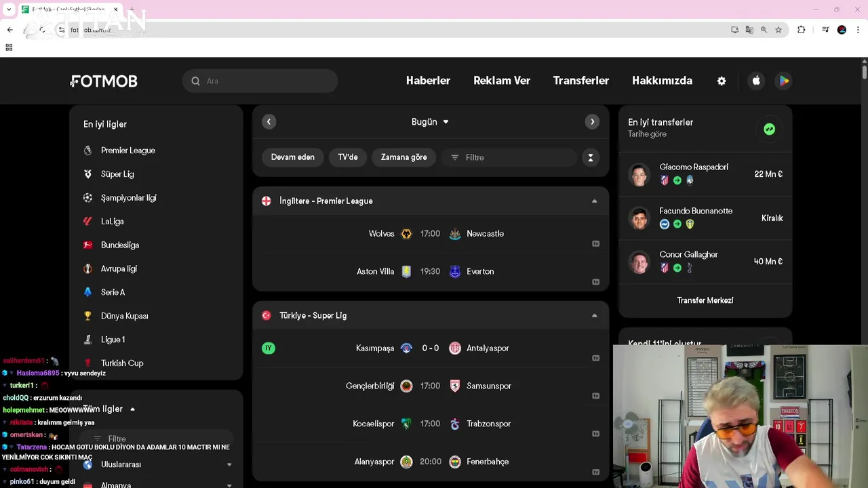Image resolution: width=868 pixels, height=488 pixels.
Task: Go to the previous day with the left arrow
Action: 269,122
